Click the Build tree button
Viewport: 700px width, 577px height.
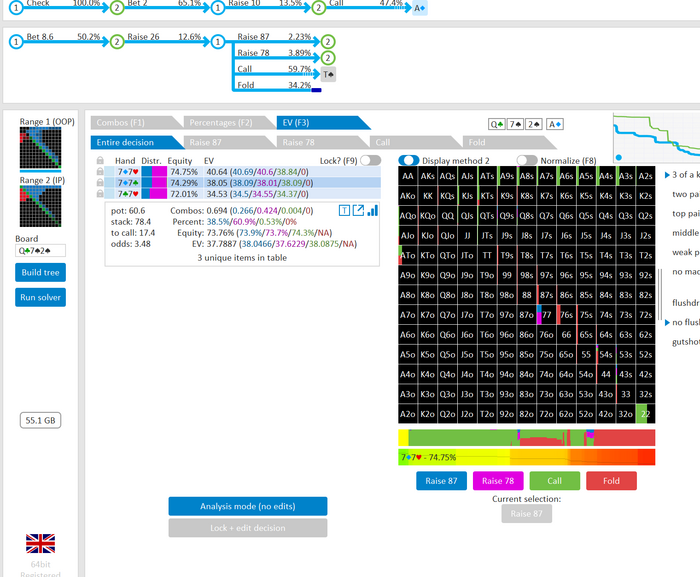tap(40, 272)
